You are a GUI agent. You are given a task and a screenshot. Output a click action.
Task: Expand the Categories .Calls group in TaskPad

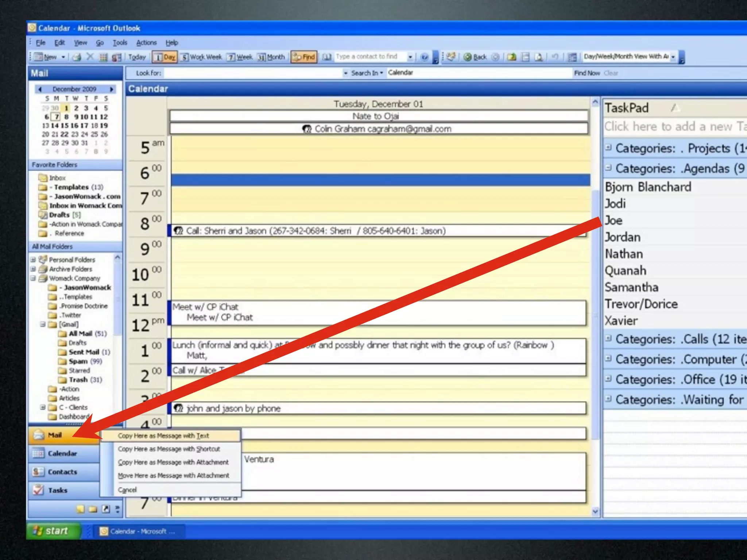point(608,338)
